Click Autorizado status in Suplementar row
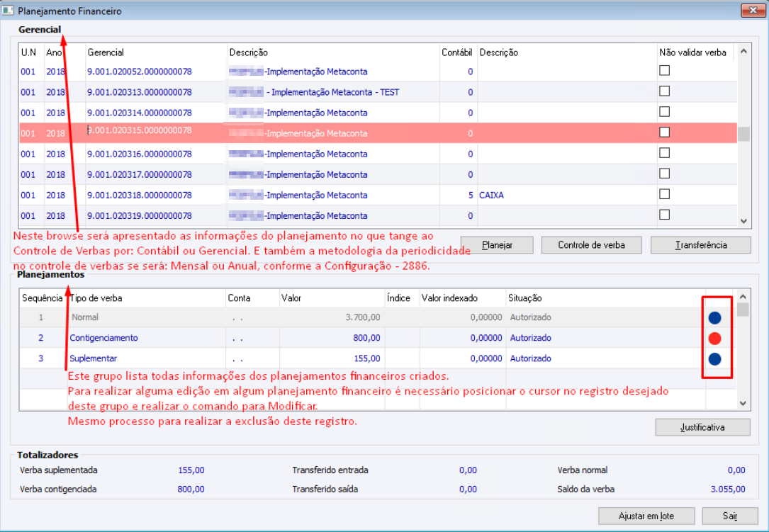 coord(531,359)
